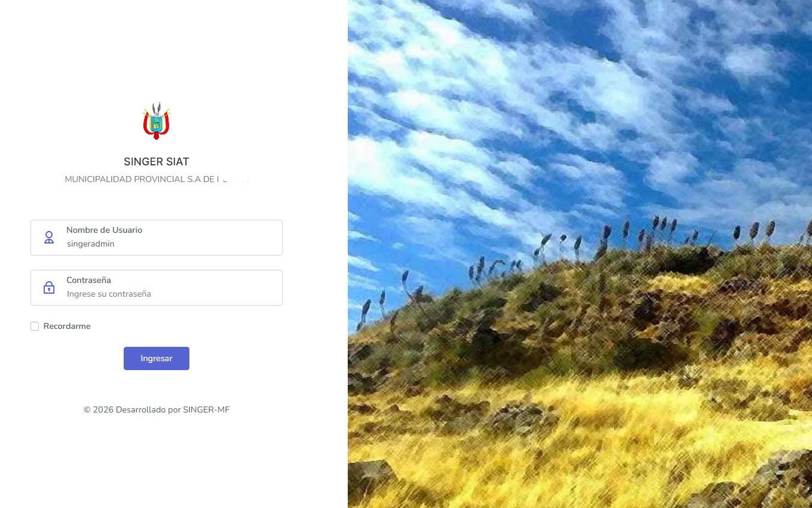Click into the Ingrese su contraseña field
Screen dimensions: 812x508
coord(157,288)
